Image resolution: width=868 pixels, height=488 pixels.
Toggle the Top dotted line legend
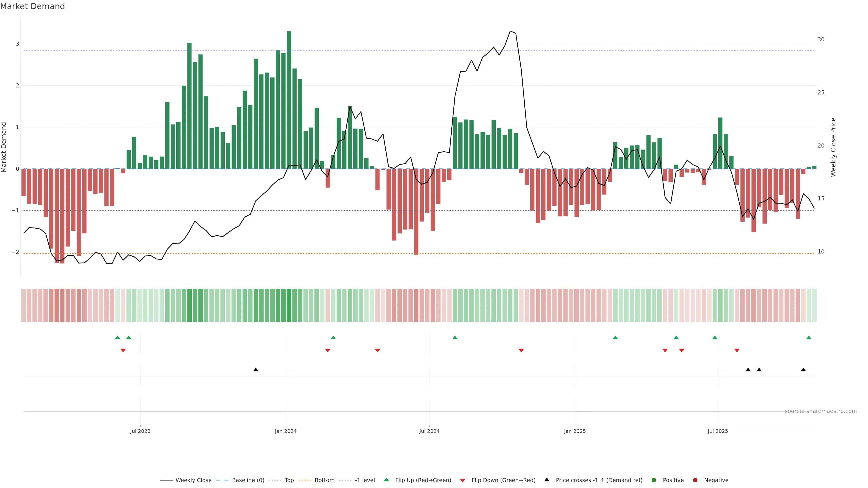click(289, 480)
